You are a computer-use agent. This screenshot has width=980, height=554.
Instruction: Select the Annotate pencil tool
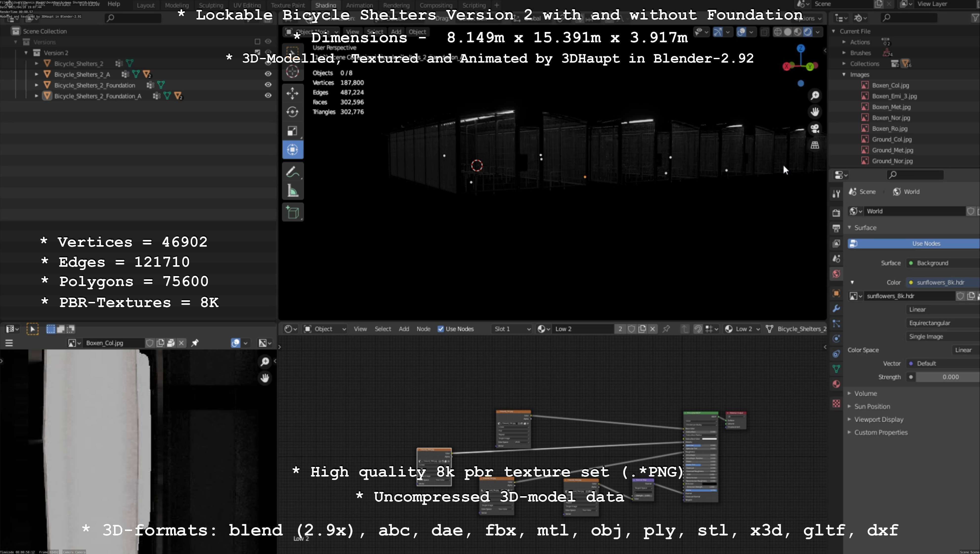pyautogui.click(x=292, y=172)
